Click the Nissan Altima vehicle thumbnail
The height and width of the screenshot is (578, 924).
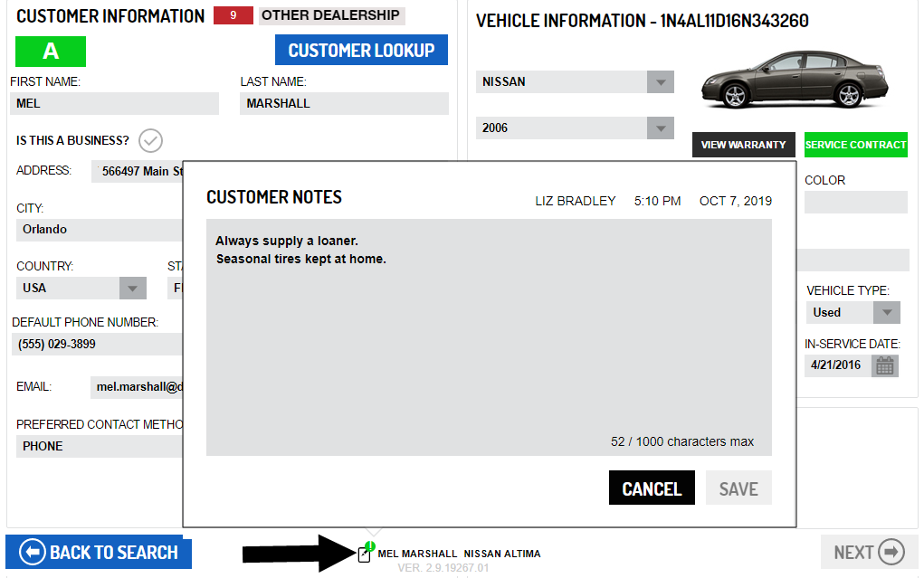coord(794,80)
